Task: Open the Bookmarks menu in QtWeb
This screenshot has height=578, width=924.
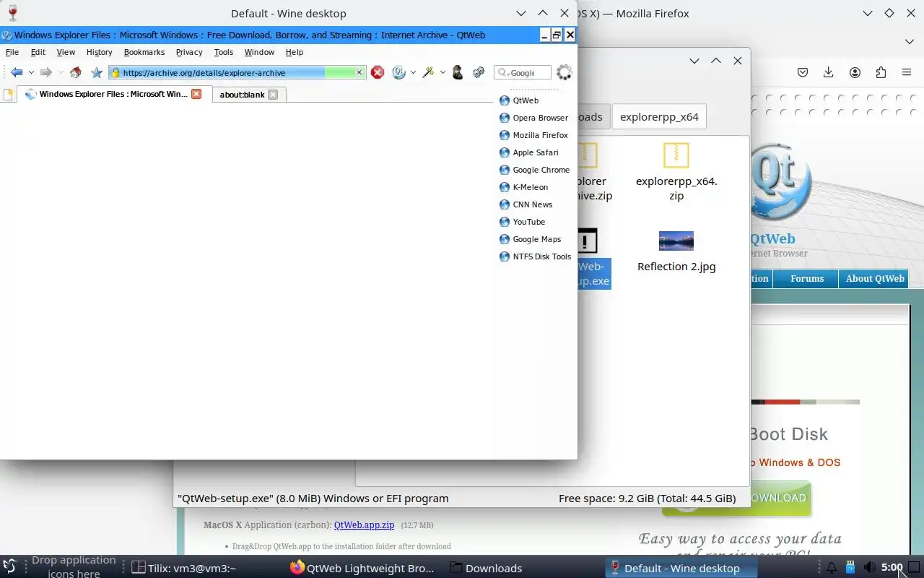Action: 144,52
